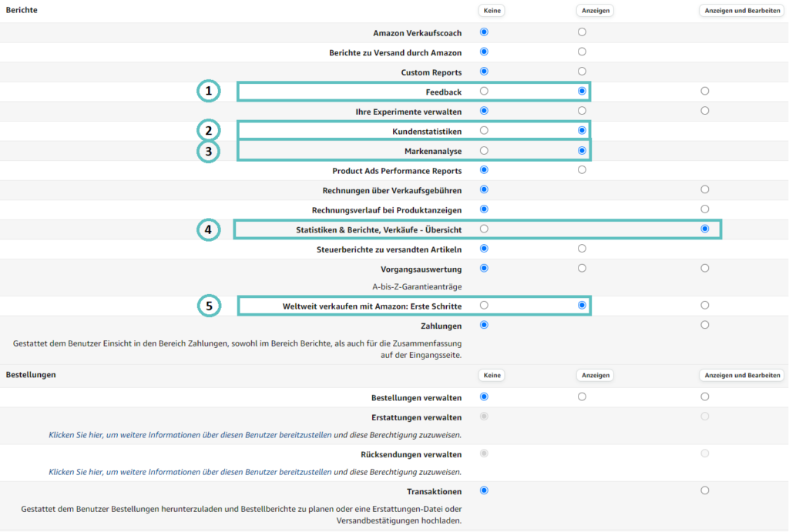789x532 pixels.
Task: Select Keine for Bestellungen verwalten
Action: [x=484, y=396]
